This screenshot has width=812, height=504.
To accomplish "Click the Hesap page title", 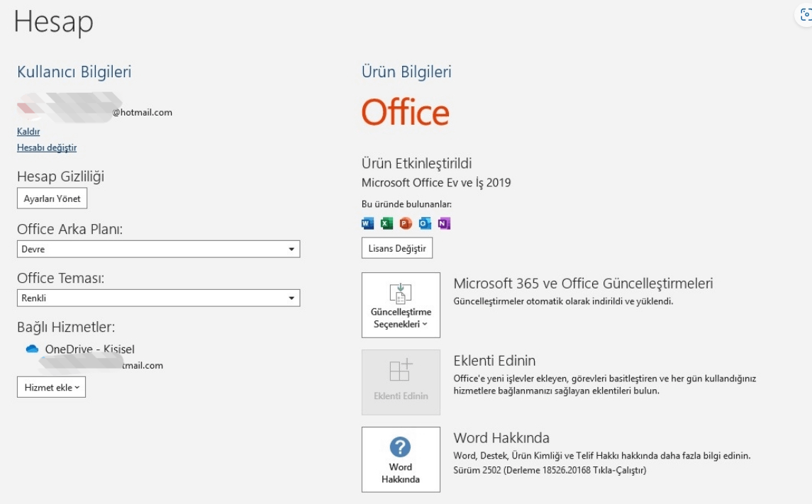I will [x=54, y=23].
